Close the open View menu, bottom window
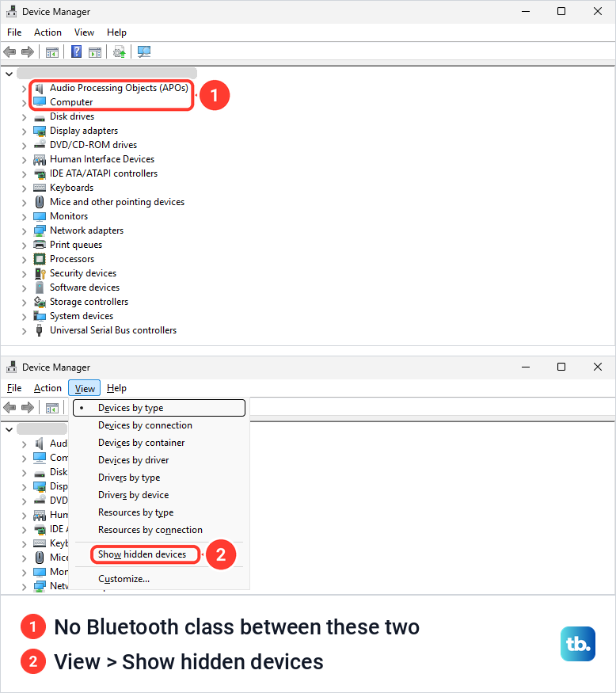Screen dimensions: 616x693 click(x=85, y=388)
